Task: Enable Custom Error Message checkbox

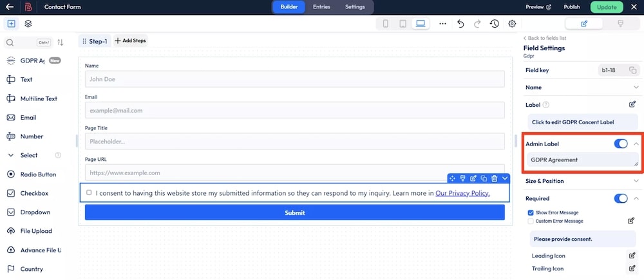Action: pyautogui.click(x=531, y=221)
